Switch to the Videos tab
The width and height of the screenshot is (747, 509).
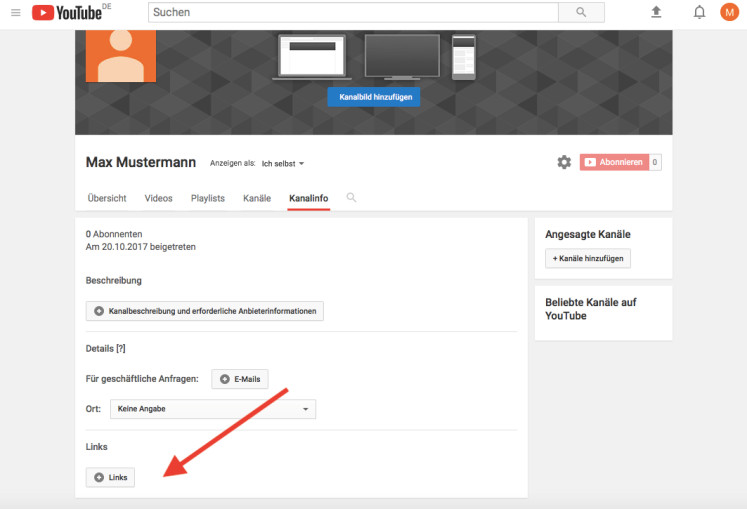tap(159, 198)
